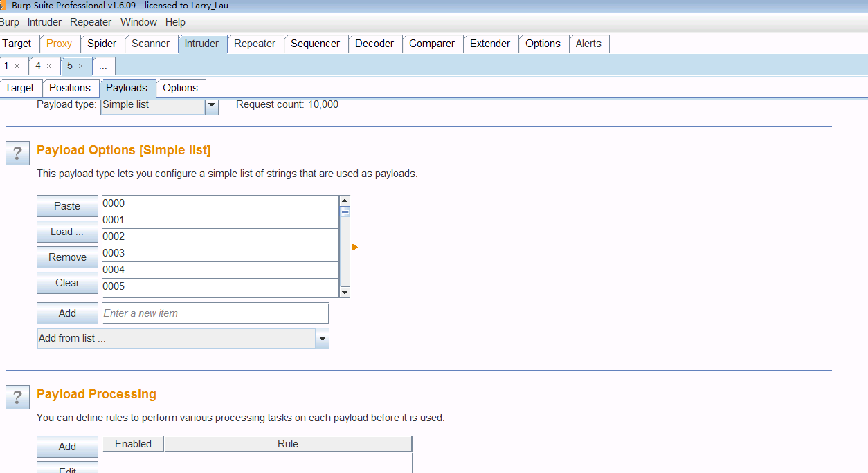Screen dimensions: 868x473
Task: Switch to the Spider tab
Action: (102, 44)
